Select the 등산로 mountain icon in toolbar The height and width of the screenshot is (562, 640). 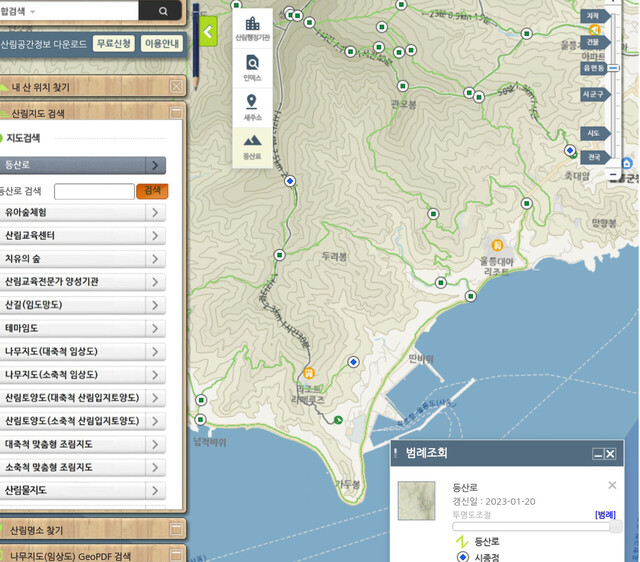tap(253, 147)
